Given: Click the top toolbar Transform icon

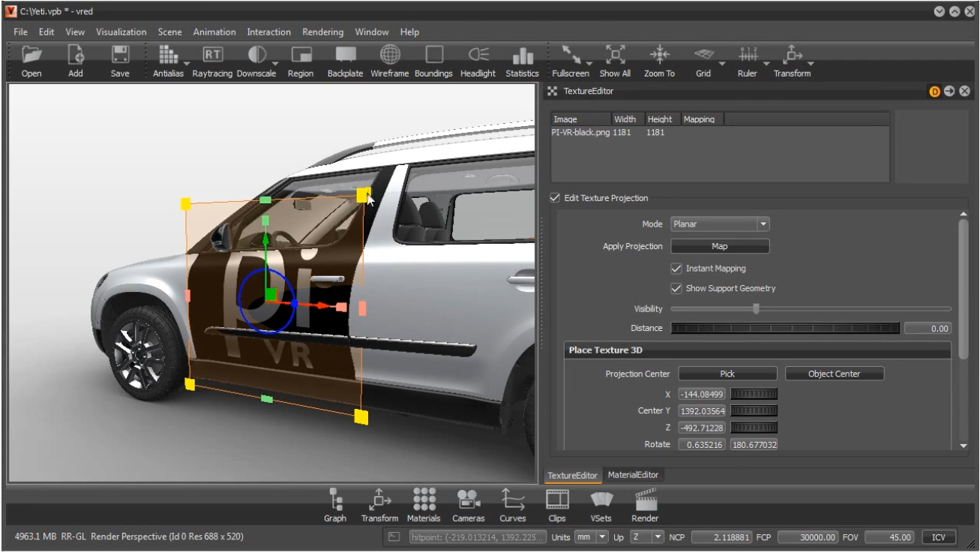Looking at the screenshot, I should point(791,55).
